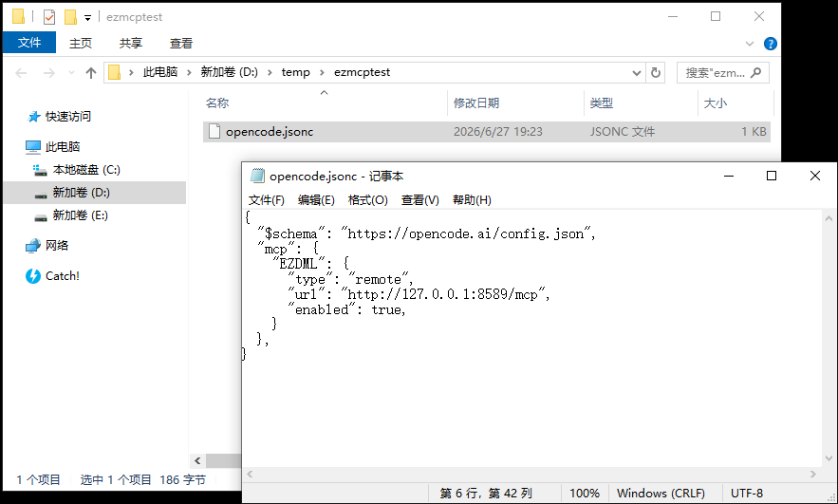838x504 pixels.
Task: Click 新加卷 (D:) in the address breadcrumb
Action: coord(230,72)
